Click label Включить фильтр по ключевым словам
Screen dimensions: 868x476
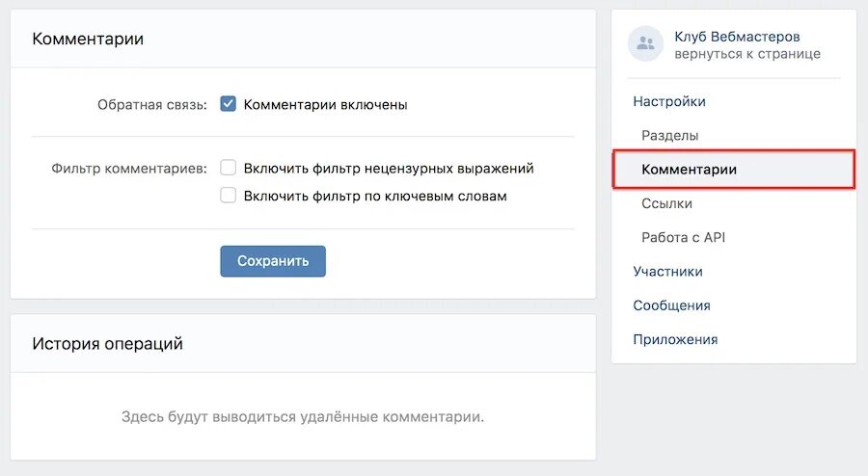(x=375, y=196)
